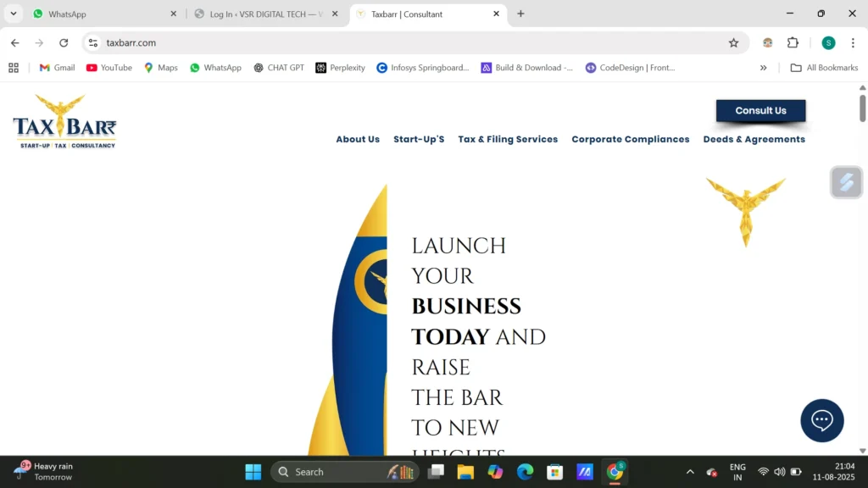Click the taxbarr.com address bar

(x=407, y=43)
